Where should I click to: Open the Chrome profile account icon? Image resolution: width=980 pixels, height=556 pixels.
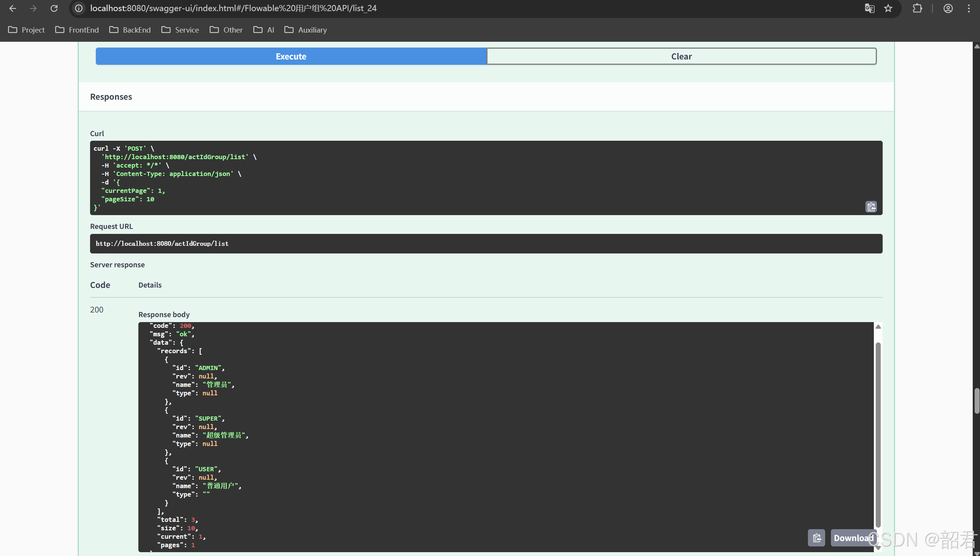(948, 8)
